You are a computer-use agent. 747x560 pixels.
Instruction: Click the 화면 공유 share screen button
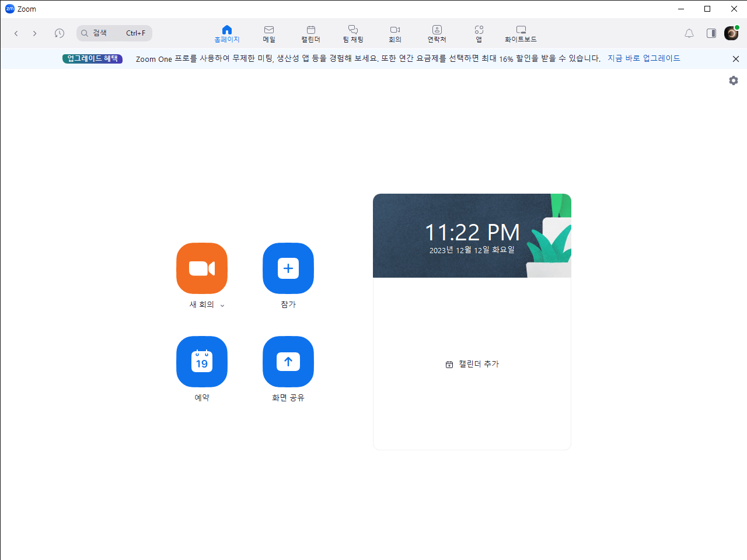pos(288,362)
